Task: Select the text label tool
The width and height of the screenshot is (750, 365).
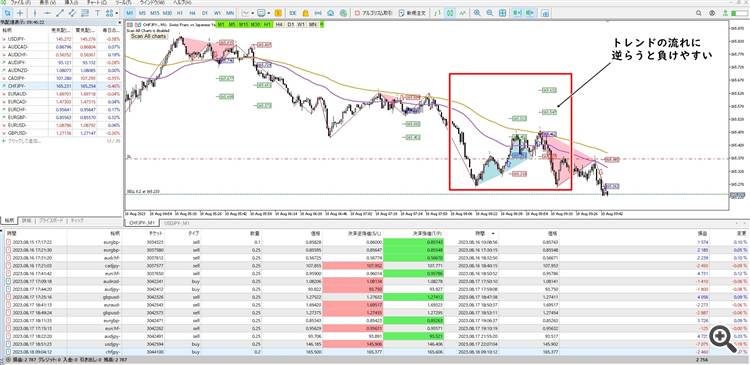Action: (x=98, y=13)
